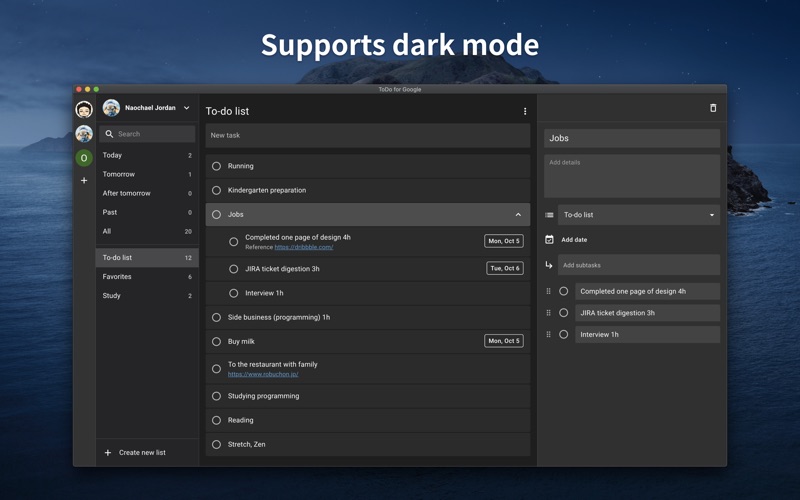Open the three-dot menu for To-do list

click(x=524, y=111)
